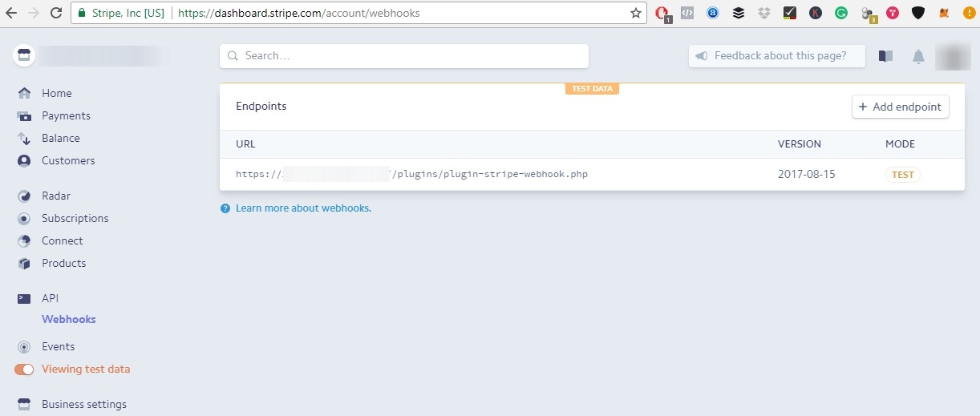
Task: Click the Products box icon
Action: point(25,264)
